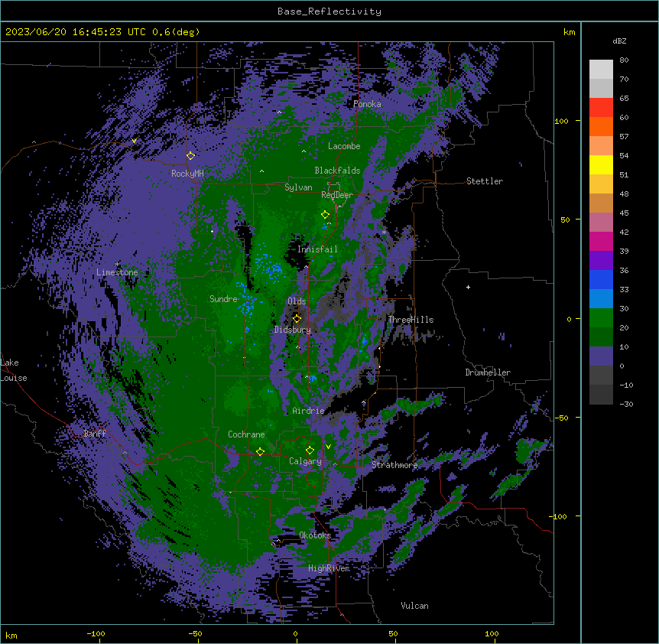Screen dimensions: 659x644
Task: Click the Olds label
Action: pyautogui.click(x=297, y=301)
